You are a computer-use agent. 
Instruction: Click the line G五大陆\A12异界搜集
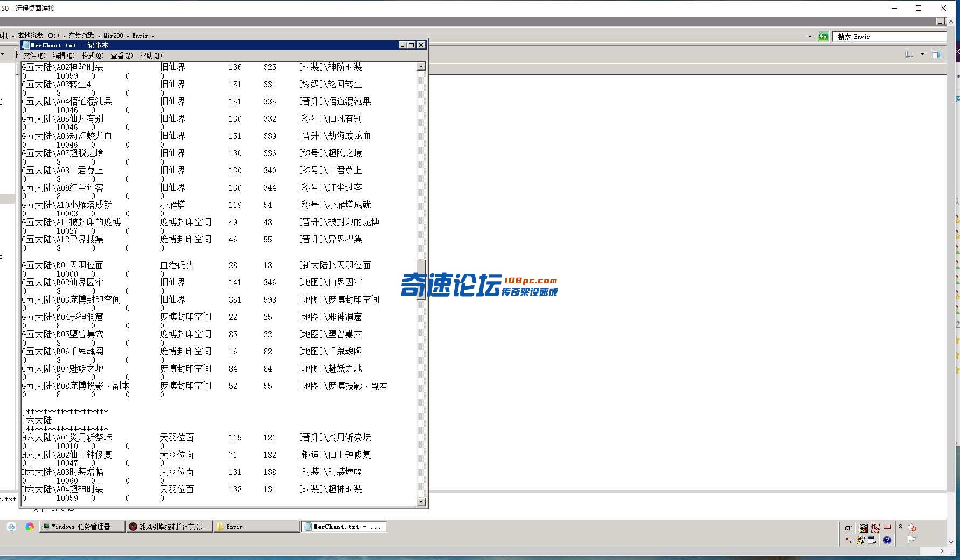63,240
